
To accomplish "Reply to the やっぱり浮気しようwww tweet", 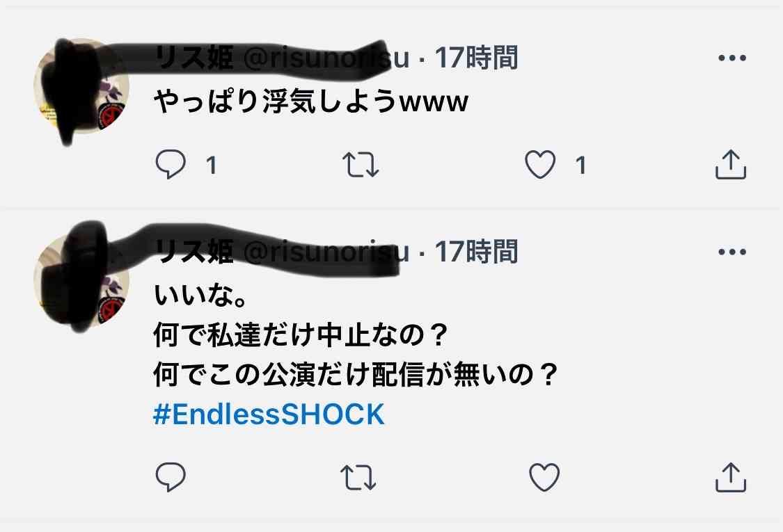I will pos(171,164).
